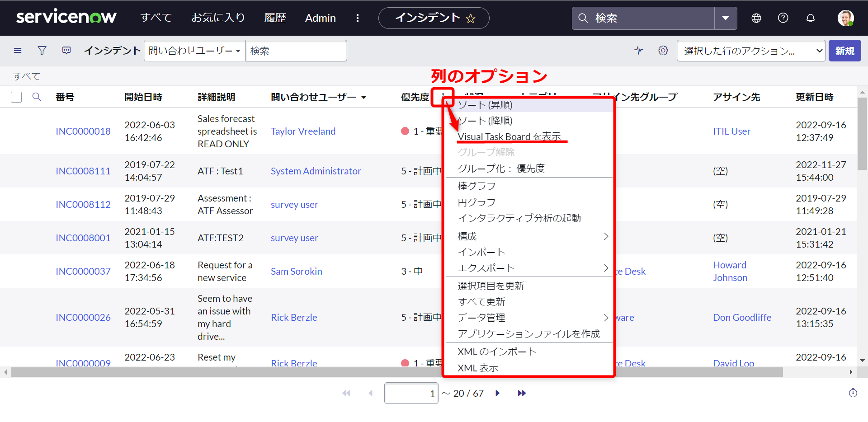Open incident INC0000018

point(83,131)
